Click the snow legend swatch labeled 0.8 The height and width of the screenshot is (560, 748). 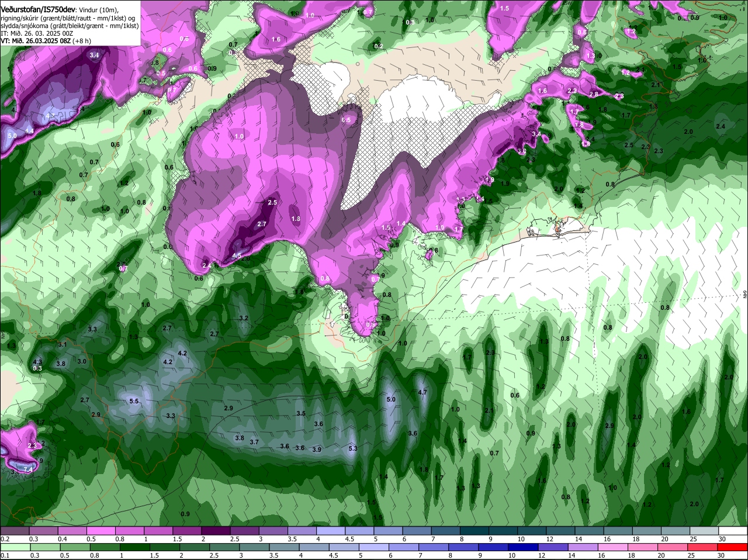point(129,531)
